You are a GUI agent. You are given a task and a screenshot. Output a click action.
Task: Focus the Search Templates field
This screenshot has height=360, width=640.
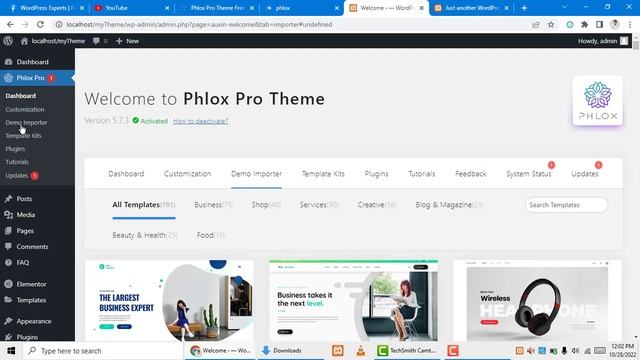pos(566,205)
